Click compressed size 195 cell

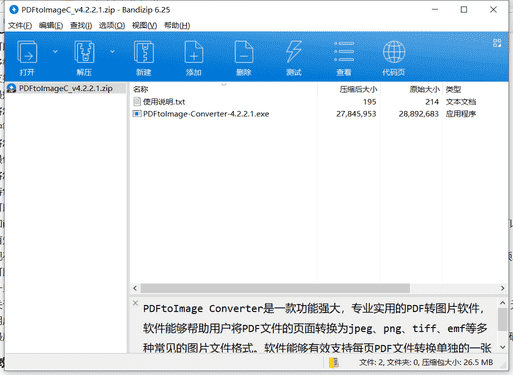tap(370, 102)
